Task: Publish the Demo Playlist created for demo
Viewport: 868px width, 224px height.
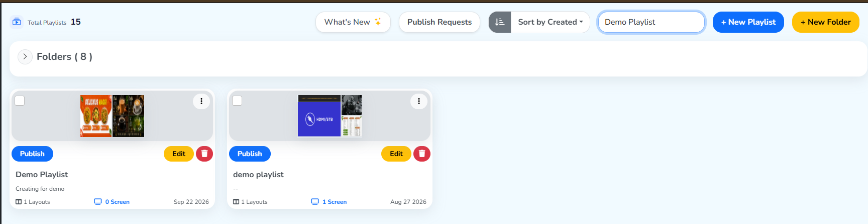Action: point(32,154)
